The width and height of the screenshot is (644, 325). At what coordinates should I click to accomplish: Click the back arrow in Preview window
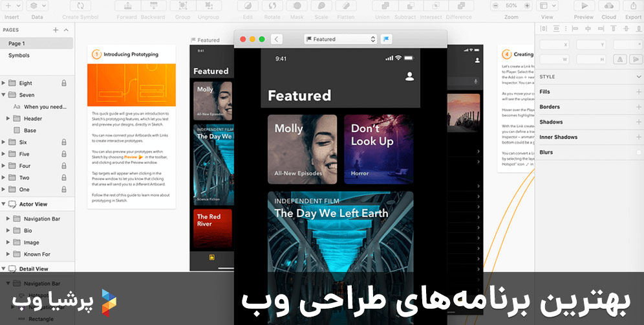[x=276, y=39]
